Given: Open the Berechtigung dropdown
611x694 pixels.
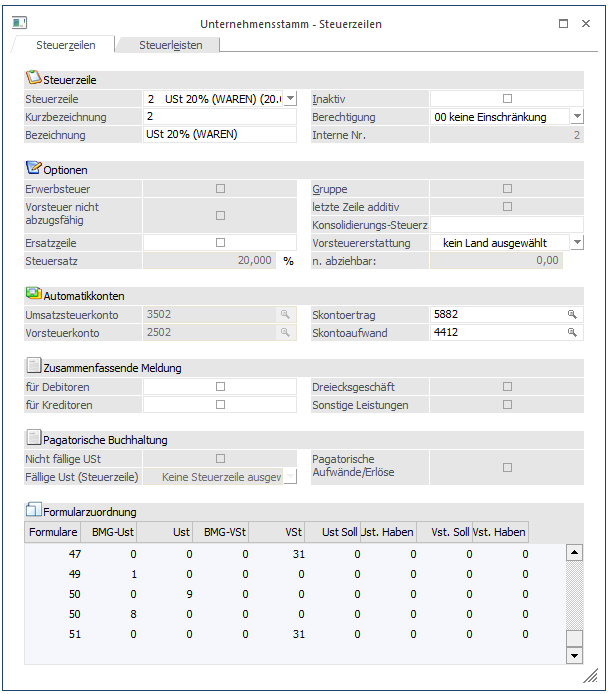Looking at the screenshot, I should [x=576, y=117].
